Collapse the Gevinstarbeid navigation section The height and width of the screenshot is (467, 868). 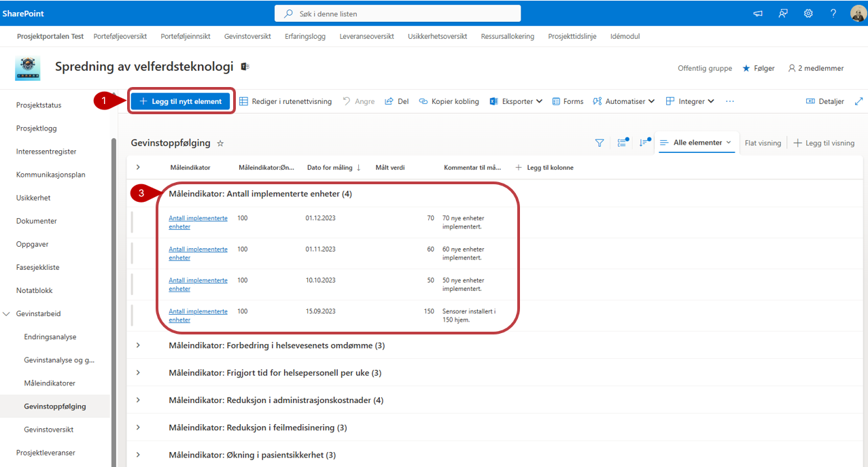(x=7, y=314)
